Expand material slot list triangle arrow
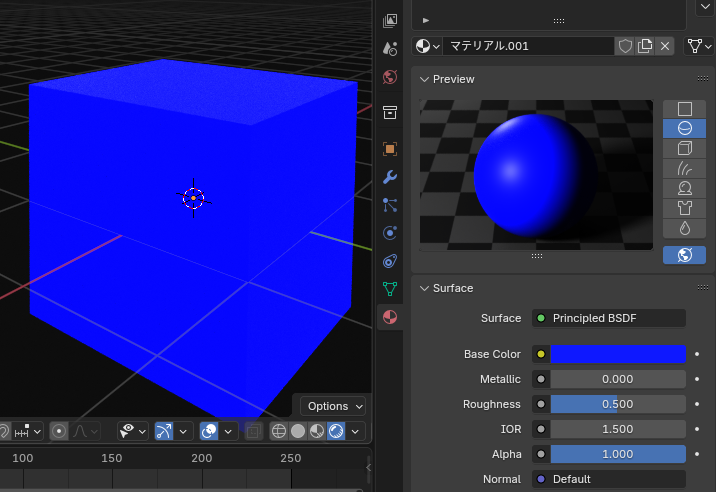This screenshot has width=716, height=492. tap(426, 21)
